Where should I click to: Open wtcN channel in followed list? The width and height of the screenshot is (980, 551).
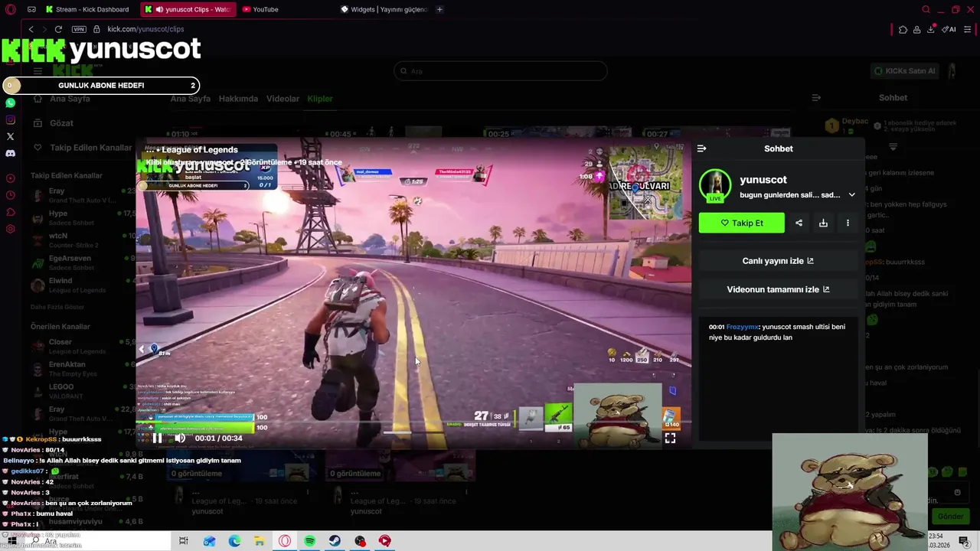[x=83, y=240]
